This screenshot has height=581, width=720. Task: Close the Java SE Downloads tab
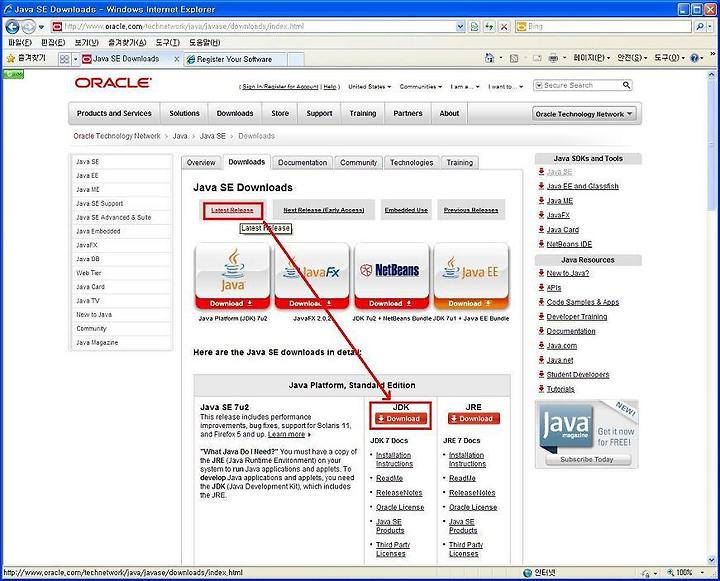[x=176, y=59]
